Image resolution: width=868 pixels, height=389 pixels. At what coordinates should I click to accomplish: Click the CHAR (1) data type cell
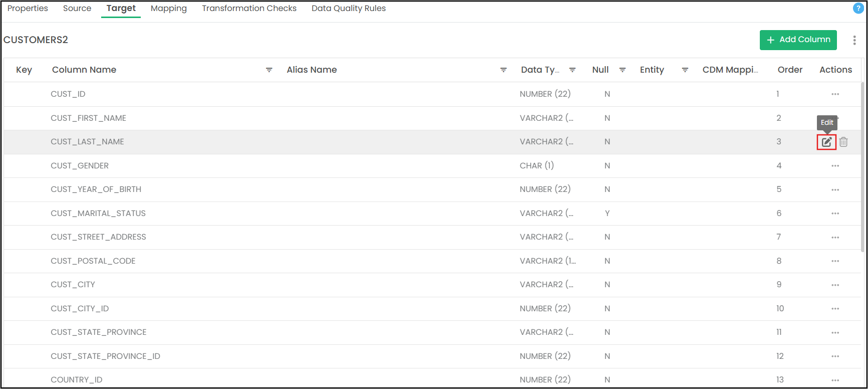pyautogui.click(x=537, y=166)
